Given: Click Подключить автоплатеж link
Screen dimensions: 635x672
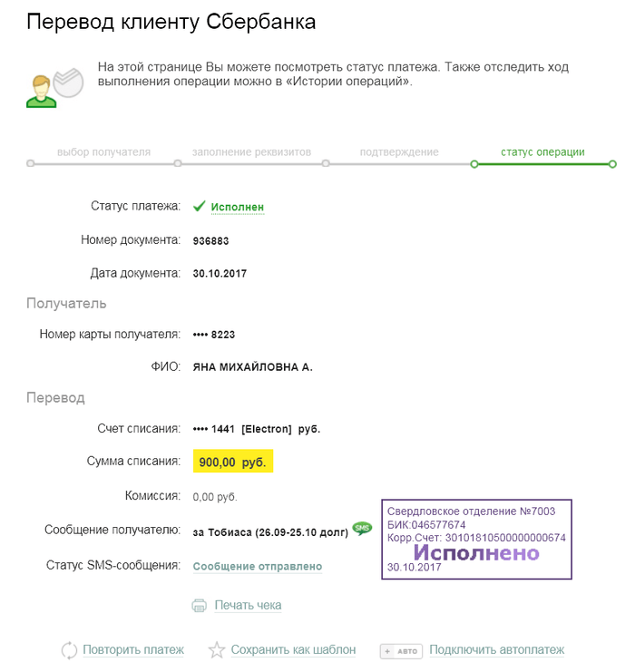Looking at the screenshot, I should (x=496, y=649).
